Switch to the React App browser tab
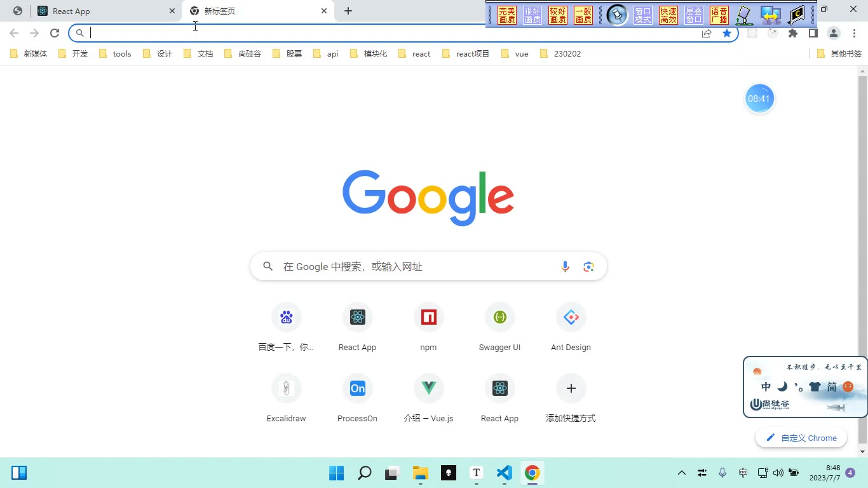The width and height of the screenshot is (868, 488). tap(106, 11)
